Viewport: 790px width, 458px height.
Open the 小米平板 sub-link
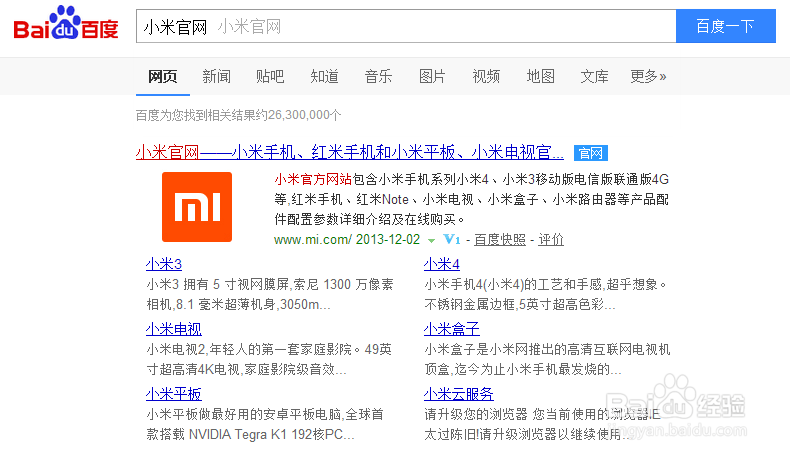[174, 394]
